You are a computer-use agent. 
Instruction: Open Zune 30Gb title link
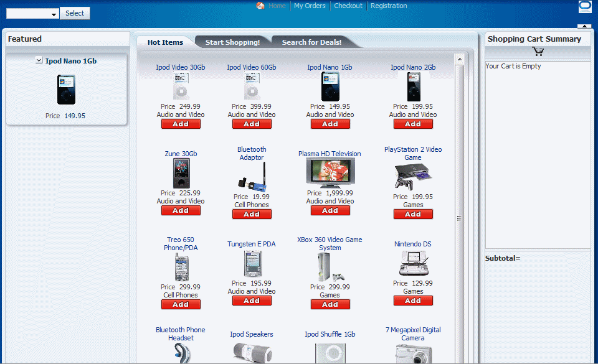click(181, 154)
